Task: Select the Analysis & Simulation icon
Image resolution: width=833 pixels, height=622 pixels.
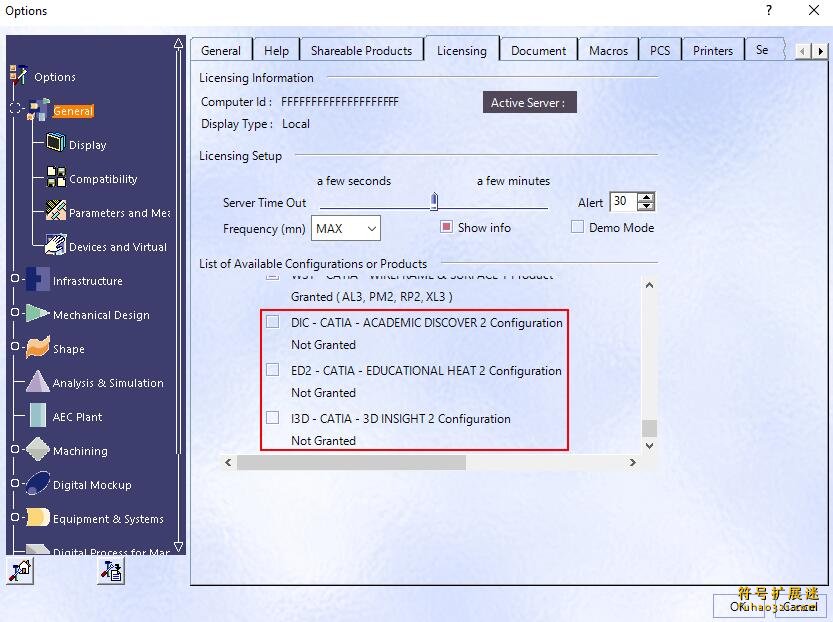Action: coord(38,381)
